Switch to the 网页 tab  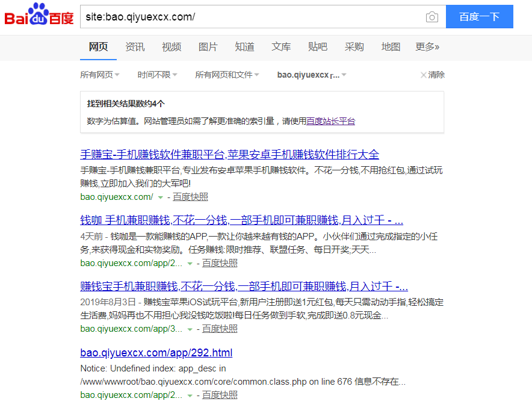click(98, 47)
